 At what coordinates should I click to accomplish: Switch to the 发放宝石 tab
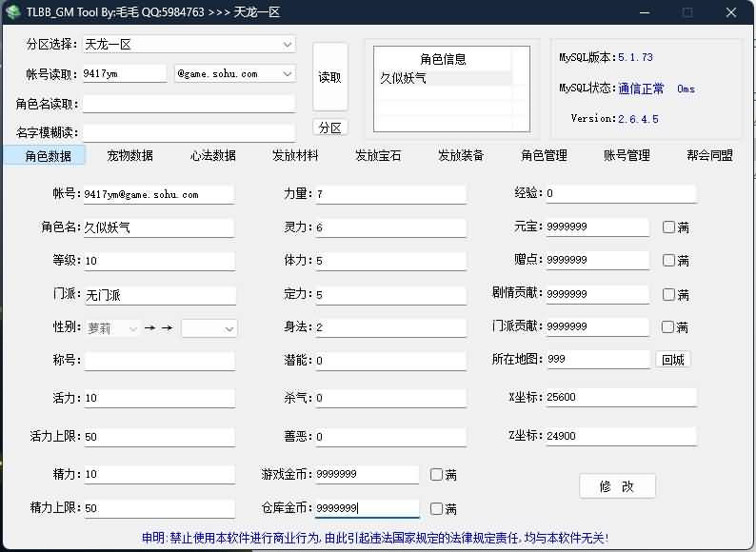(x=378, y=156)
